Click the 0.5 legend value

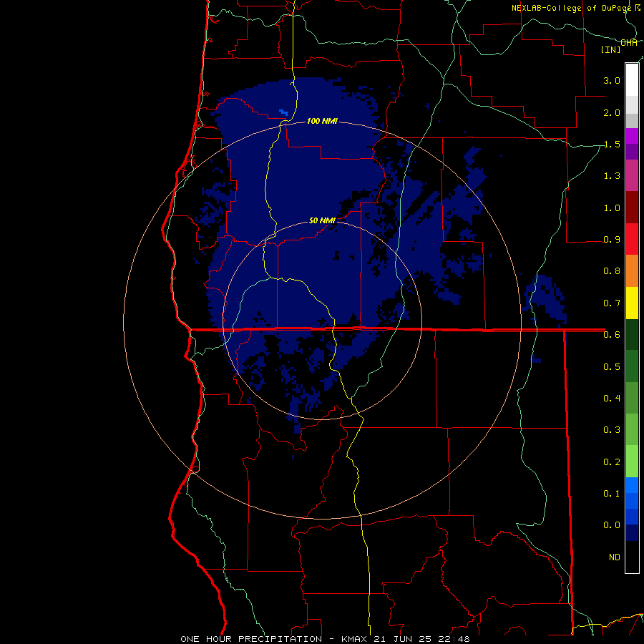click(x=612, y=366)
